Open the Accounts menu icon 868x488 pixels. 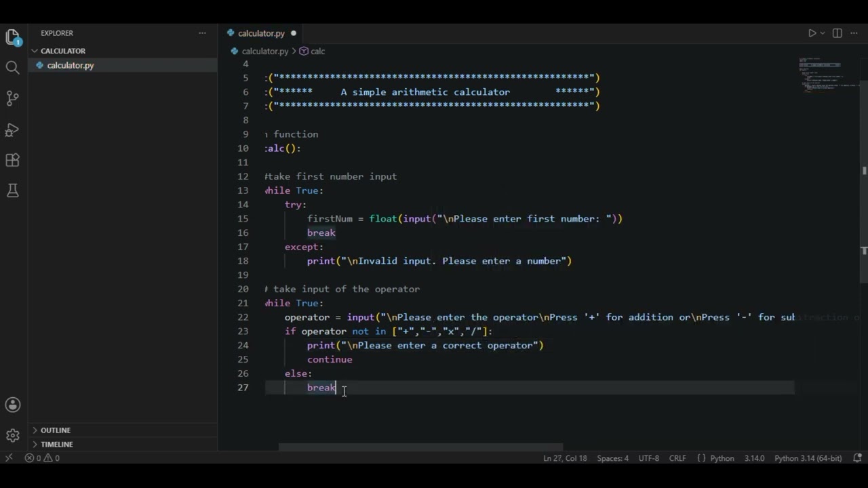click(x=12, y=405)
